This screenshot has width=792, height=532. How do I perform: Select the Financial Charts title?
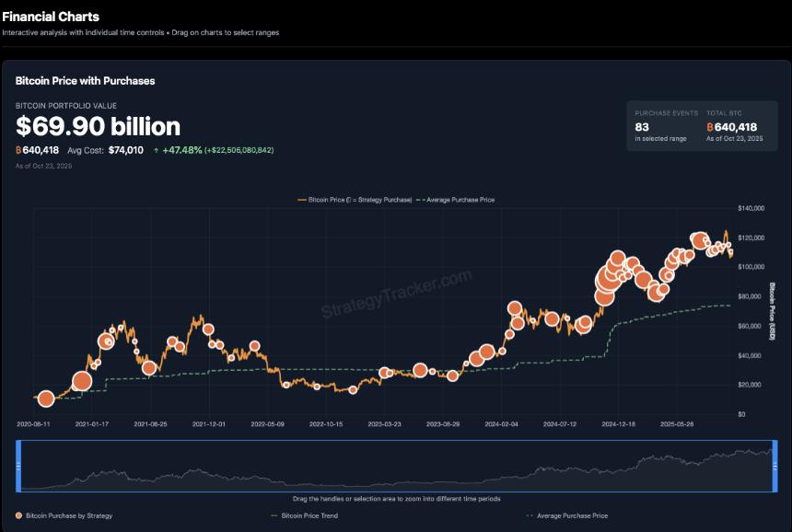click(51, 16)
